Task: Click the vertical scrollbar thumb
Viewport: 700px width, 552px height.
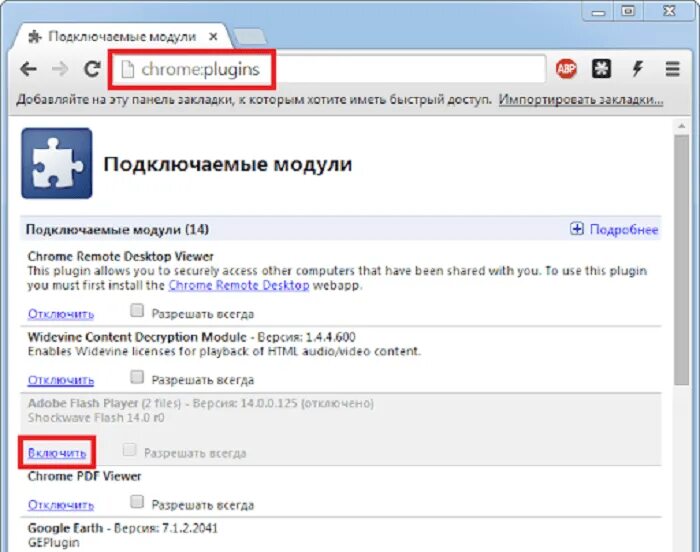Action: click(681, 260)
